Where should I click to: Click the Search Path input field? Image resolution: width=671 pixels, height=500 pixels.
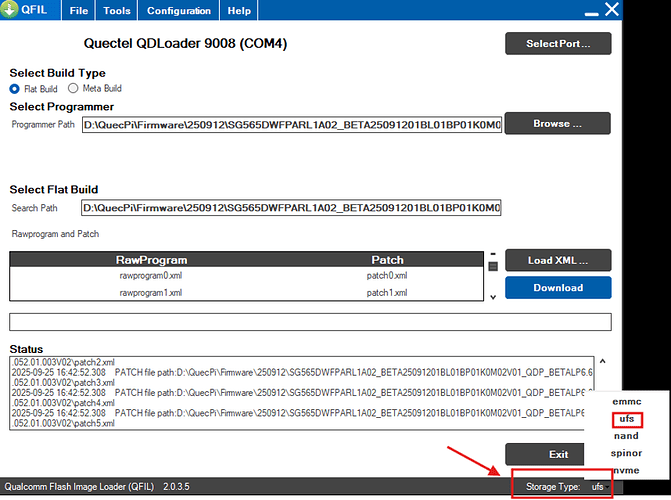click(x=291, y=208)
